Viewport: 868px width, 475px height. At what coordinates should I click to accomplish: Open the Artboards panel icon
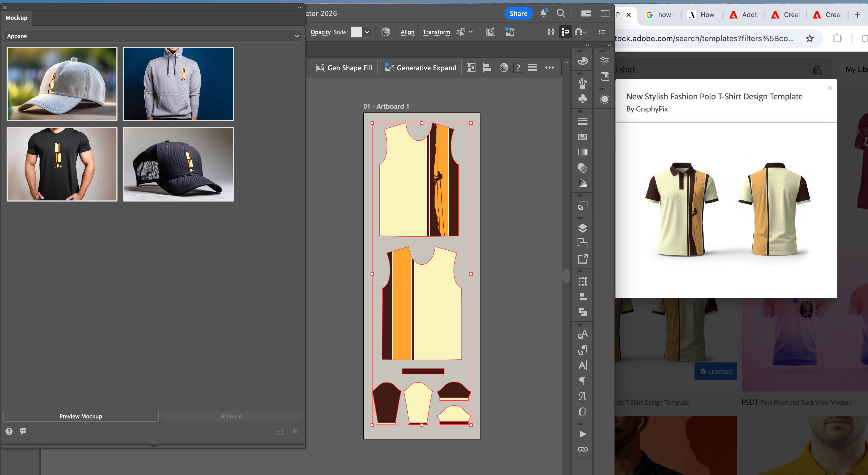(582, 243)
